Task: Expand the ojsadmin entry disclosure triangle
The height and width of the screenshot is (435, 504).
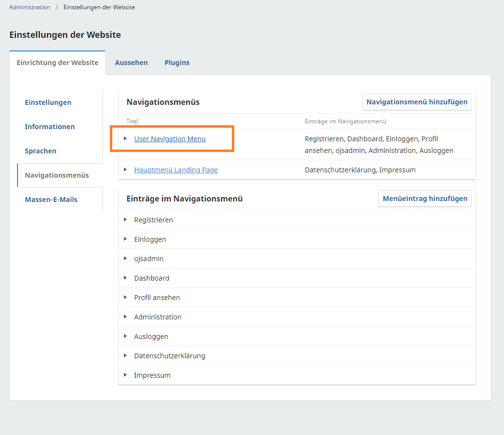Action: click(x=125, y=258)
